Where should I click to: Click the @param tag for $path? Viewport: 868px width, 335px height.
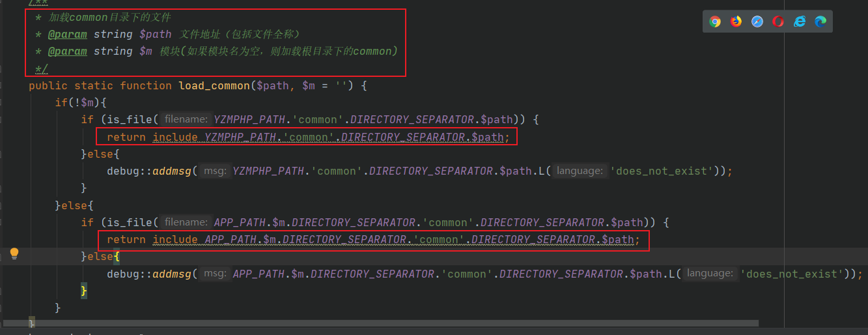click(67, 34)
